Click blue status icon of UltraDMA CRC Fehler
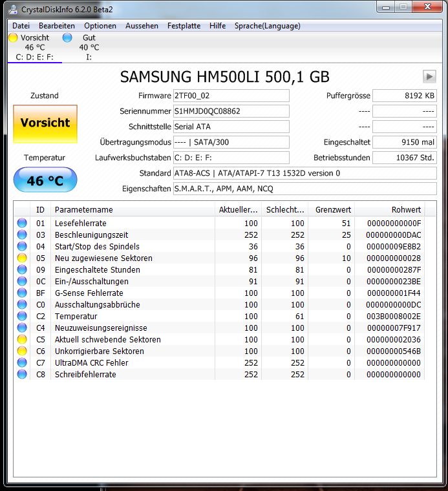The width and height of the screenshot is (448, 491). [22, 362]
